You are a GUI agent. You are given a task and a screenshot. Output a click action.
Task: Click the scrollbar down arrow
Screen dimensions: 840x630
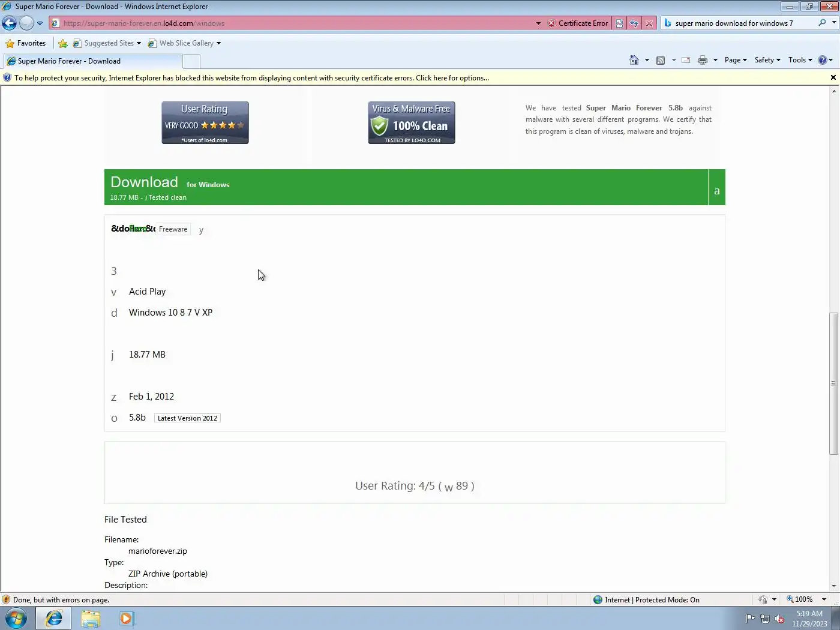point(833,586)
